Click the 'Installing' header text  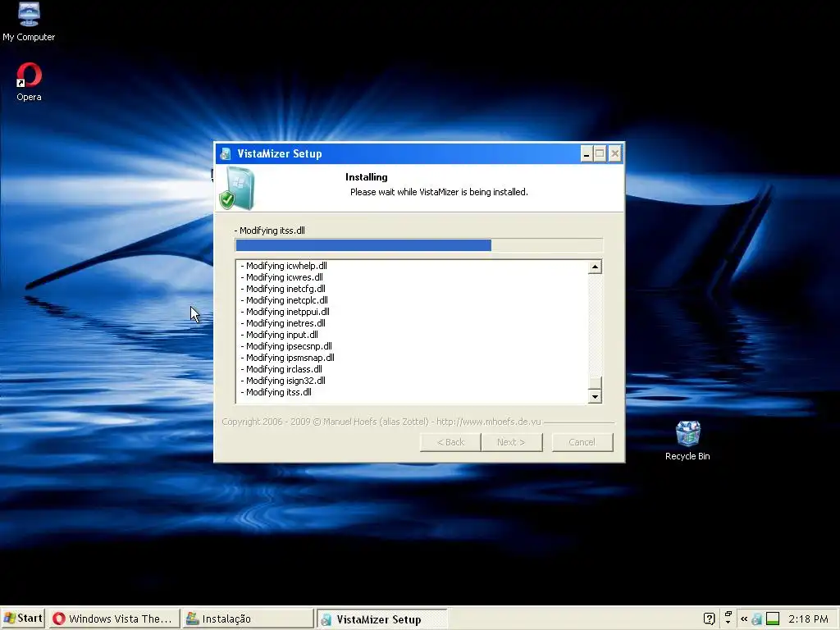(x=367, y=177)
